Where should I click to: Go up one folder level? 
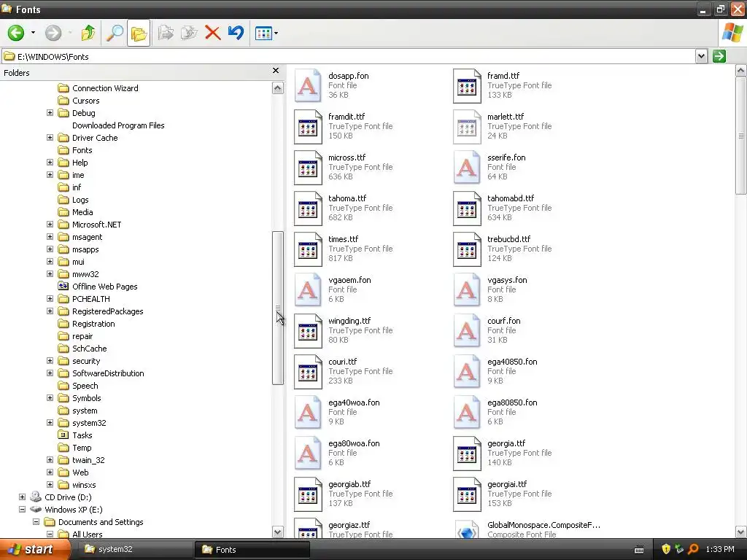pyautogui.click(x=88, y=33)
